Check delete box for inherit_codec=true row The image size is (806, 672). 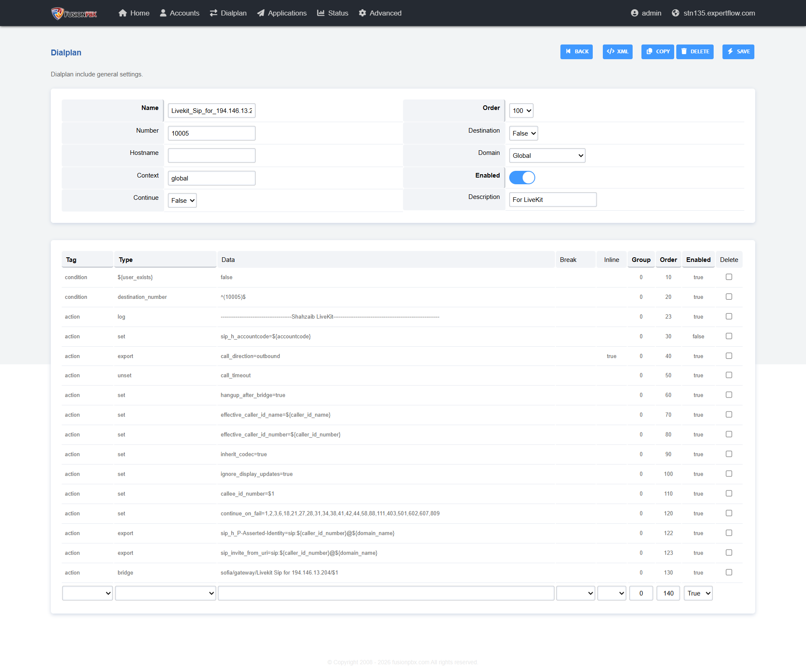coord(729,454)
